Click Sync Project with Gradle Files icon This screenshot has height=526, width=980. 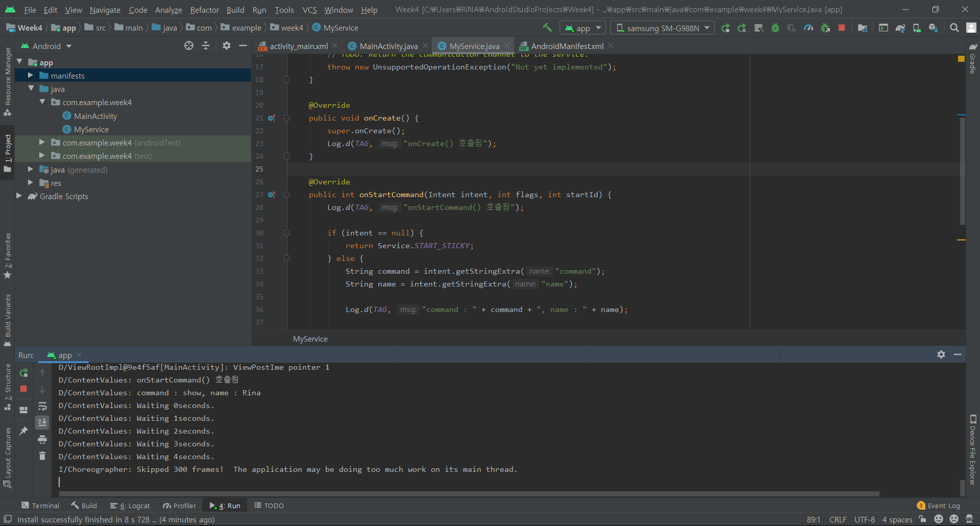point(900,28)
